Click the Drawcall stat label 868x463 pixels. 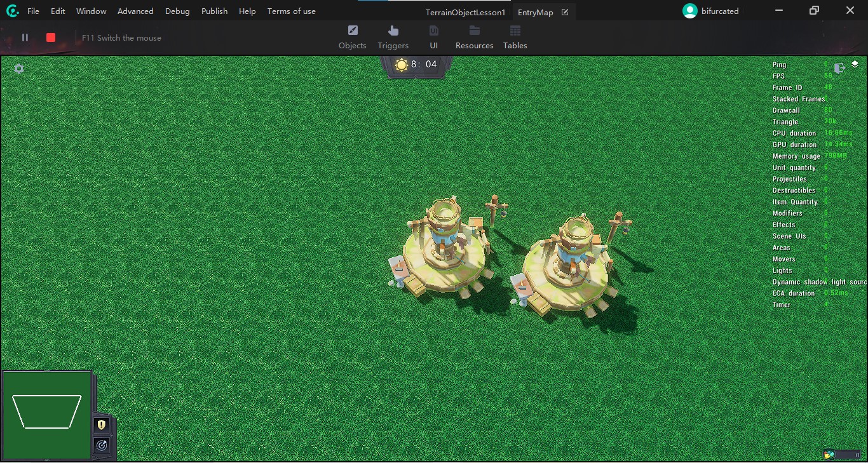coord(786,111)
